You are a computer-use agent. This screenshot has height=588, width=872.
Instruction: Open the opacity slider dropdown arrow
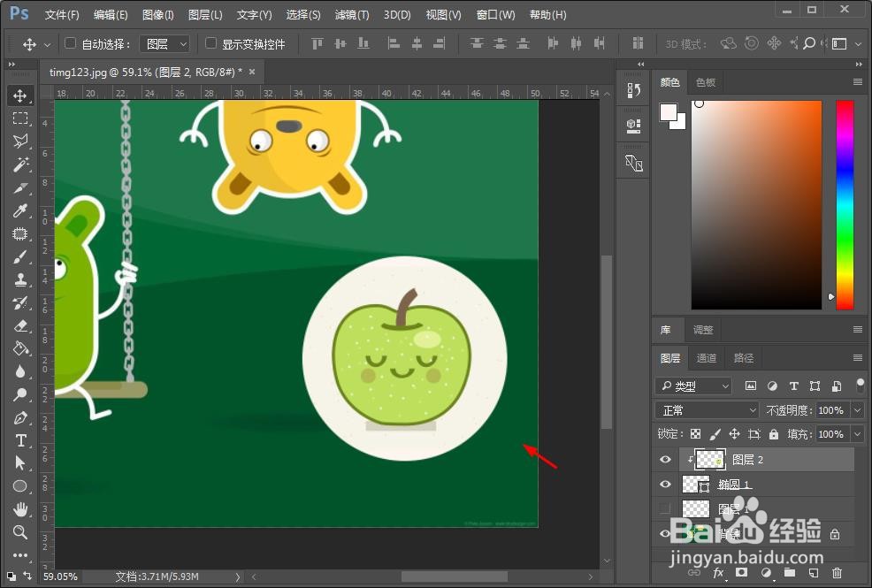(x=858, y=410)
